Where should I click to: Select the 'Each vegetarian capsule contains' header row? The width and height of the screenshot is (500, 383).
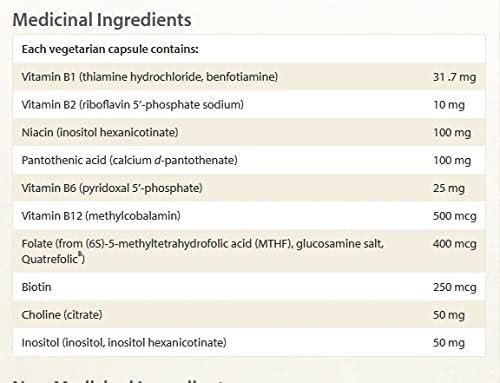pos(249,49)
